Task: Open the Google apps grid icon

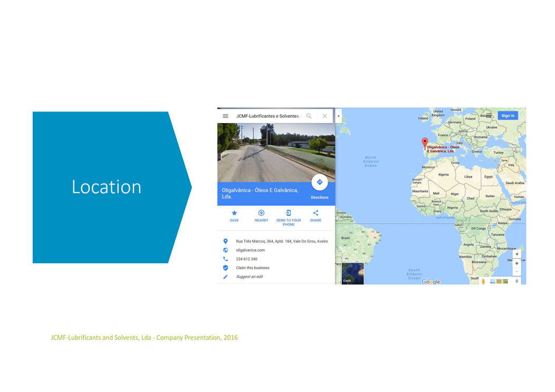Action: tap(489, 116)
